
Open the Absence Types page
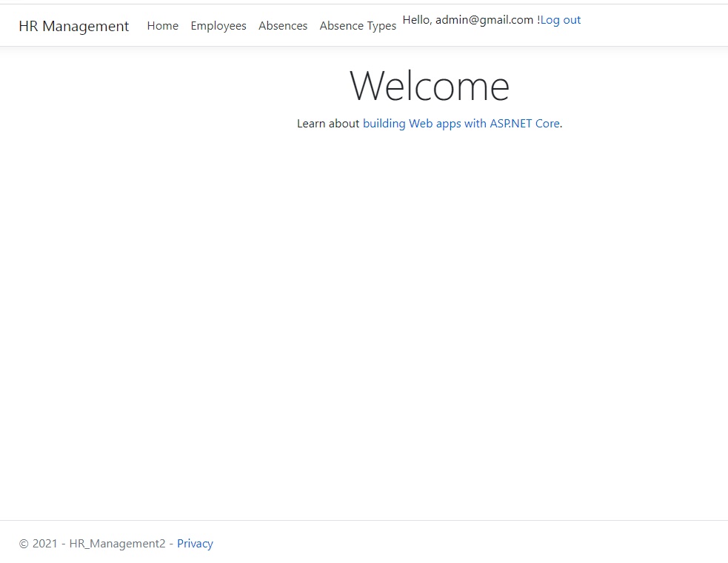[358, 26]
